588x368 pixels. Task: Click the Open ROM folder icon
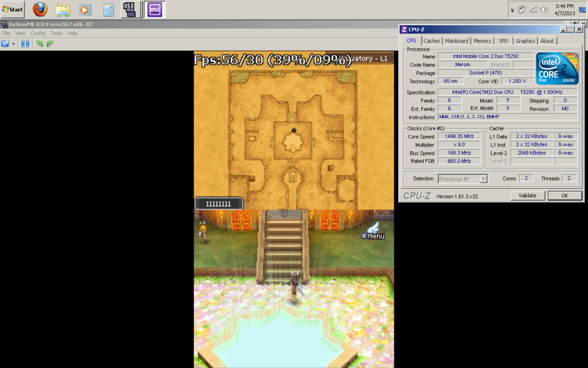tap(5, 44)
